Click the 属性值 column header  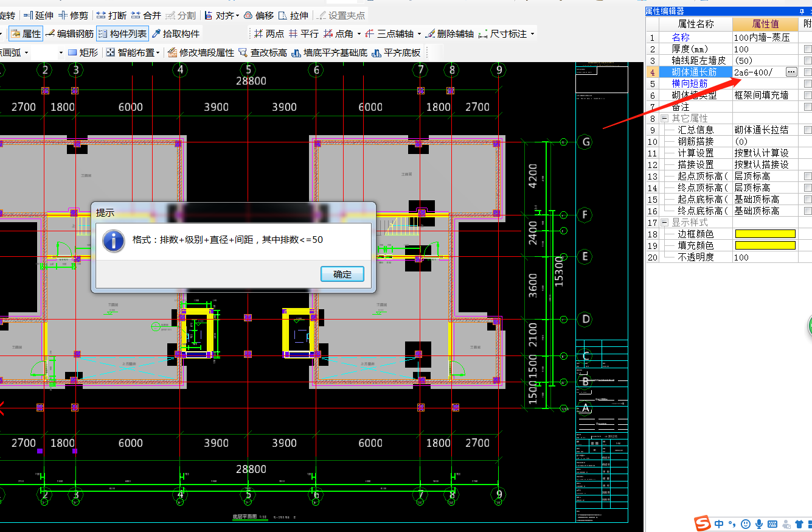[765, 24]
